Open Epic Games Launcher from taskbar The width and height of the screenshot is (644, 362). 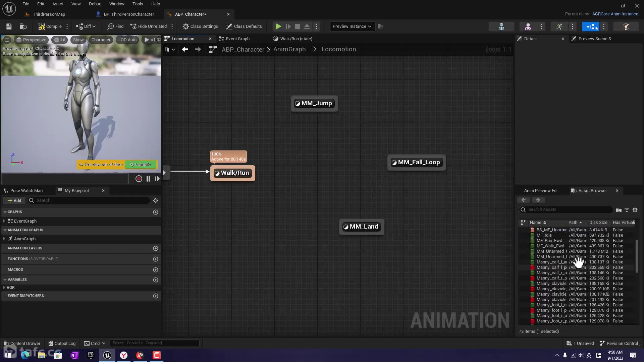pyautogui.click(x=91, y=355)
